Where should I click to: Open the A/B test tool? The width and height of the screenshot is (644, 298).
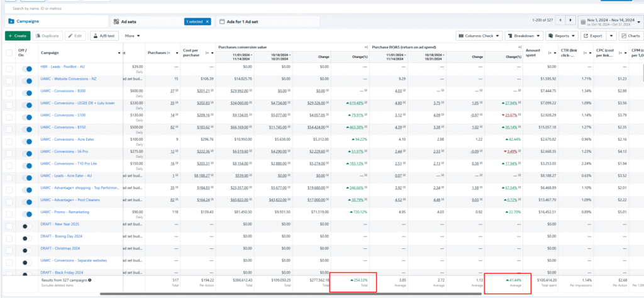104,36
